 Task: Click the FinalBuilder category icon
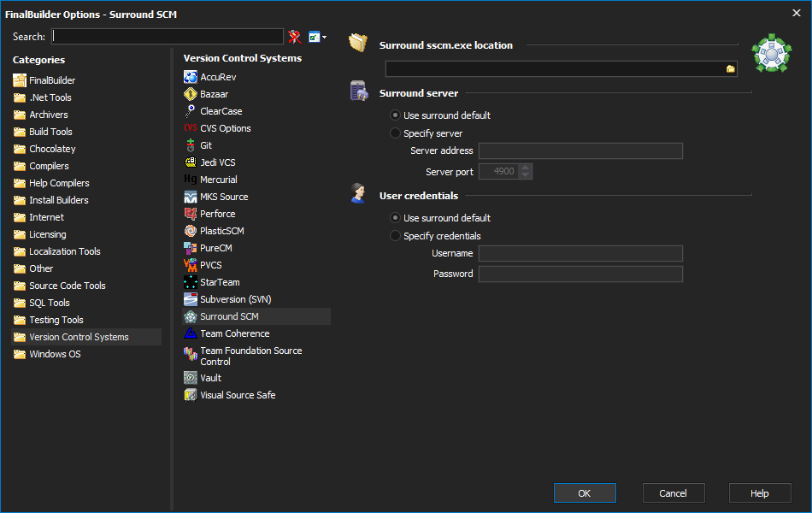(x=20, y=80)
